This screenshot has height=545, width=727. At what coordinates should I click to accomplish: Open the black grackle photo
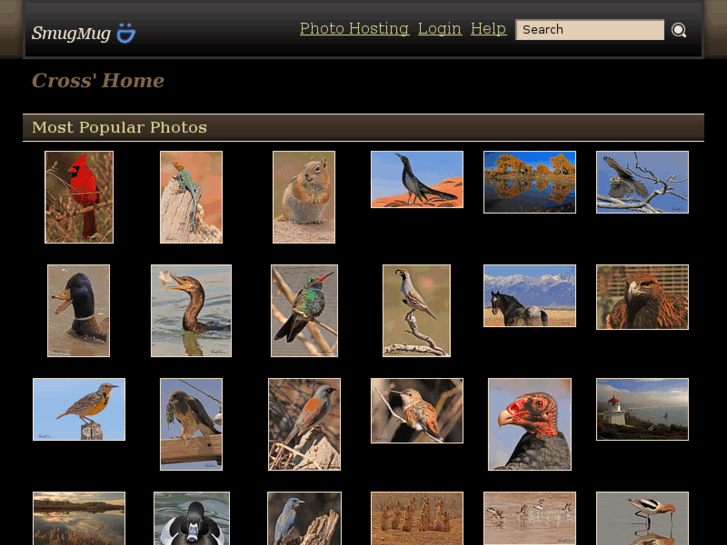pos(417,180)
